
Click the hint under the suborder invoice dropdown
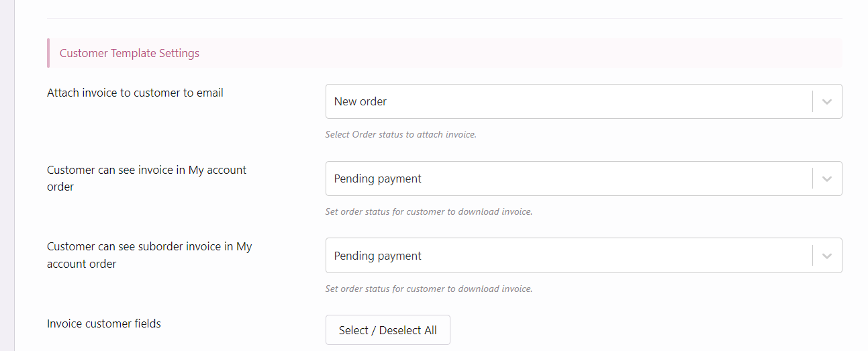[429, 289]
